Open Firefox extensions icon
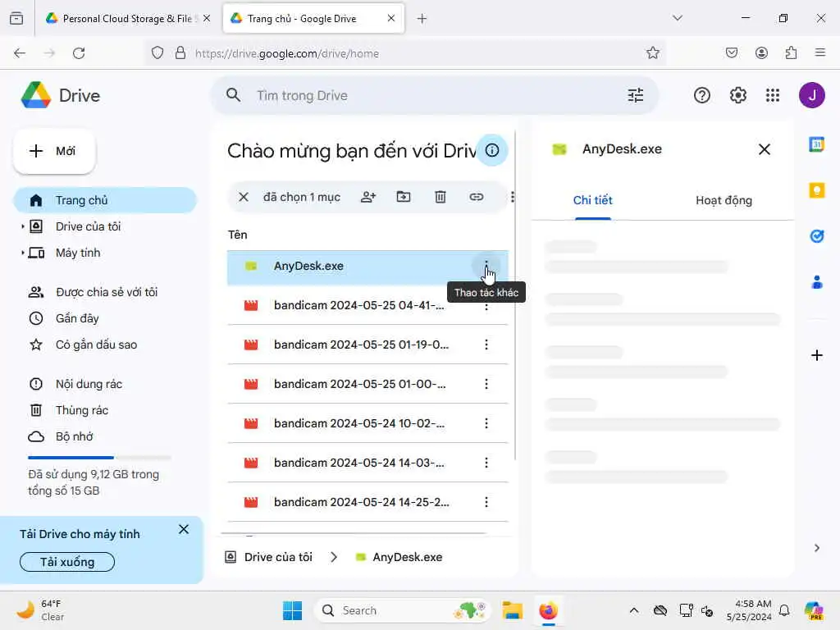 791,52
